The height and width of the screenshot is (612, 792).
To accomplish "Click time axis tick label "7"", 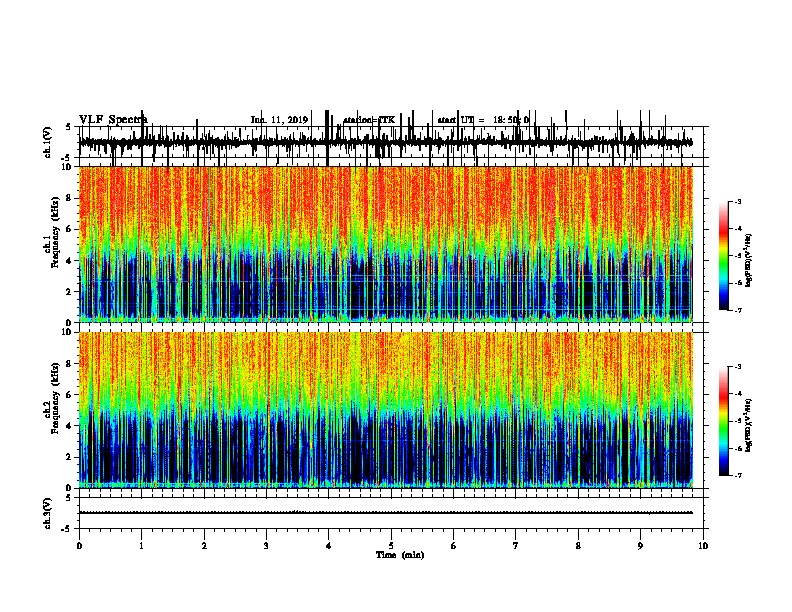I will [516, 546].
